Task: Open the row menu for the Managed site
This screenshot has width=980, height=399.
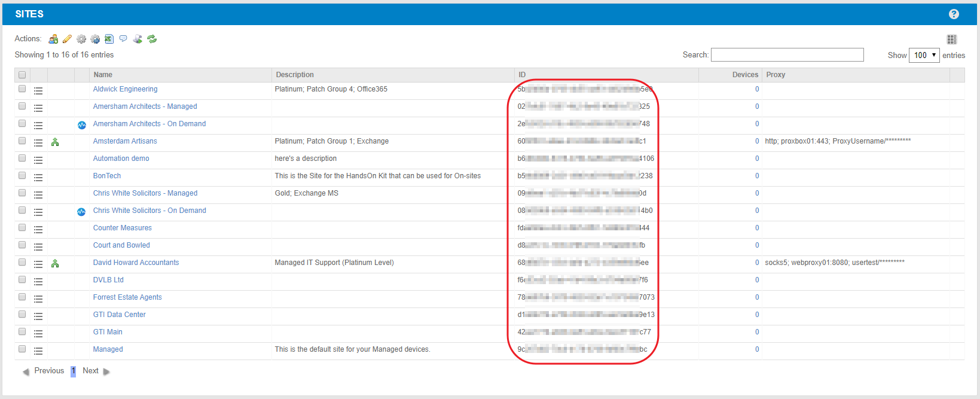Action: (x=38, y=351)
